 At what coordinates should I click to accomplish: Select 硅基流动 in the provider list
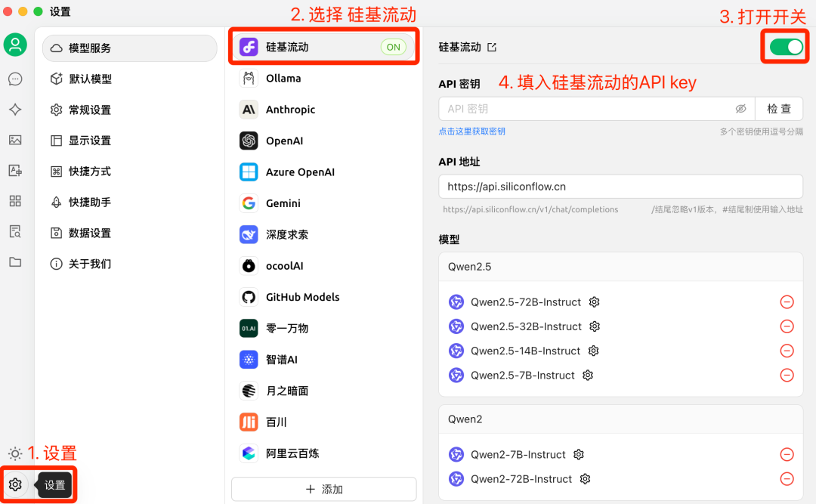[323, 47]
